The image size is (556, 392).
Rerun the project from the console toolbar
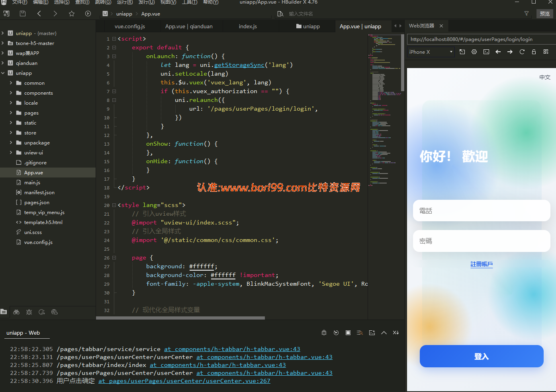coord(336,333)
